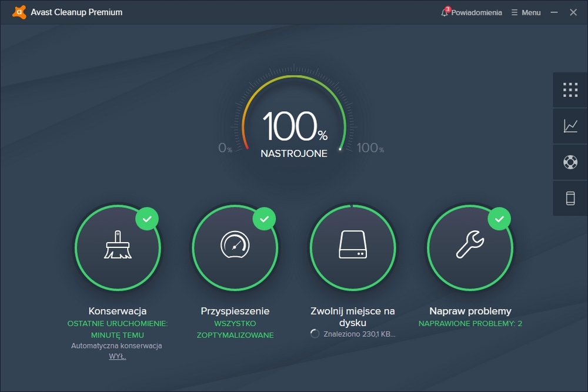
Task: Open the Menu hamburger button
Action: (x=526, y=12)
